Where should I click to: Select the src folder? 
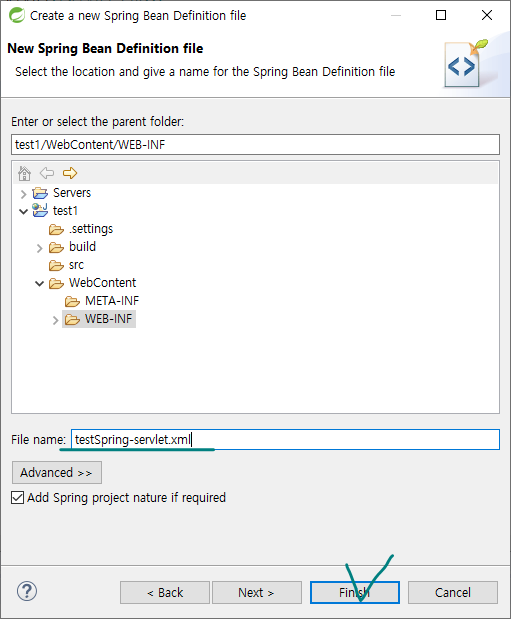coord(66,265)
